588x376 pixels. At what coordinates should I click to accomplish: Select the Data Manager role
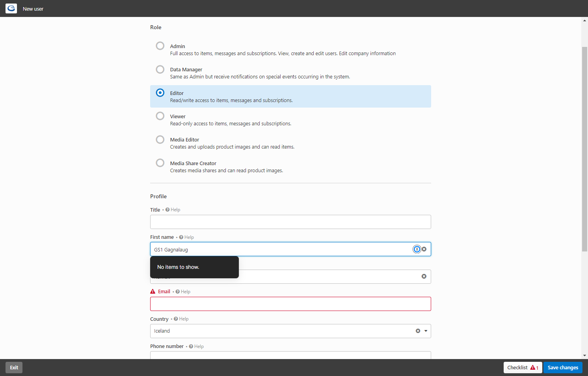160,69
